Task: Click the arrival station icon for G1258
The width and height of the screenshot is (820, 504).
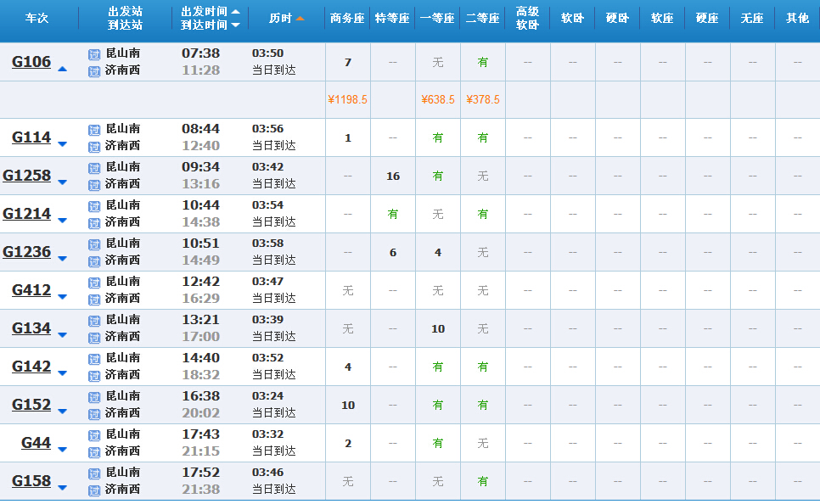Action: pyautogui.click(x=94, y=185)
